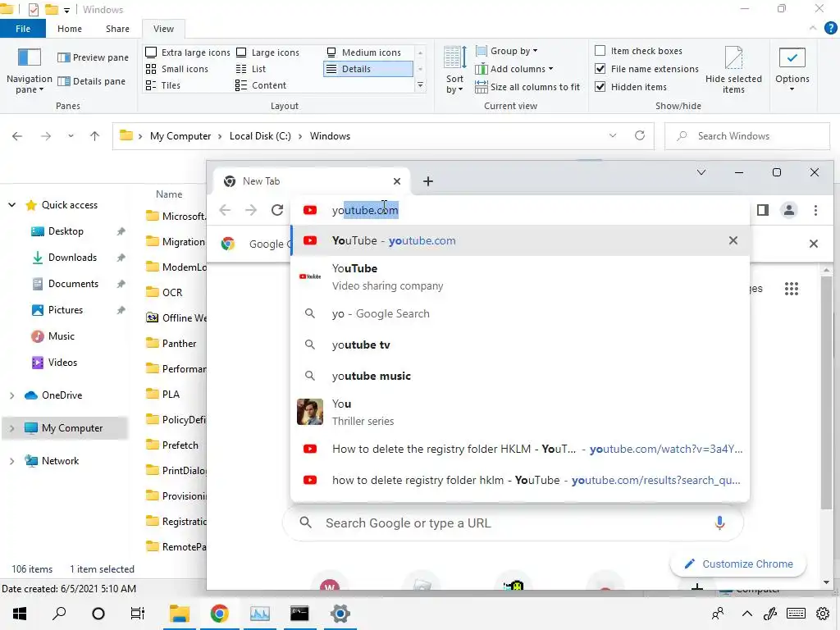This screenshot has width=840, height=630.
Task: Open the Windows Start button
Action: click(x=20, y=614)
